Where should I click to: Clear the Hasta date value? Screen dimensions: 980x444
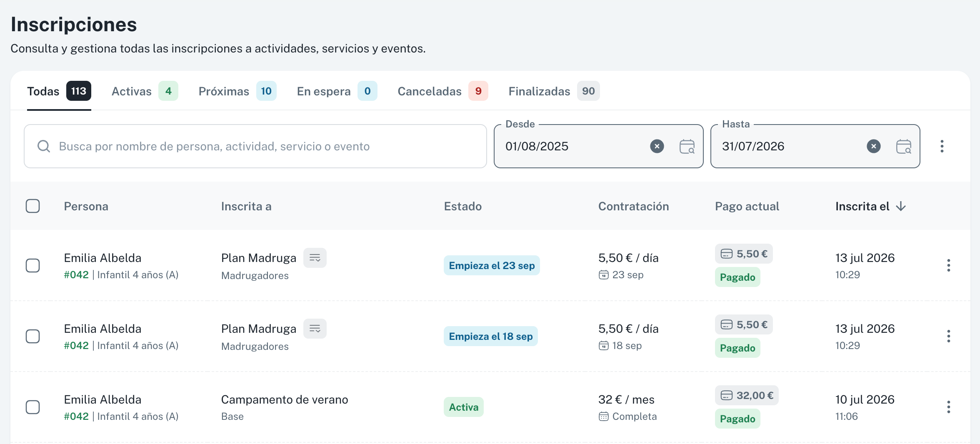point(874,146)
